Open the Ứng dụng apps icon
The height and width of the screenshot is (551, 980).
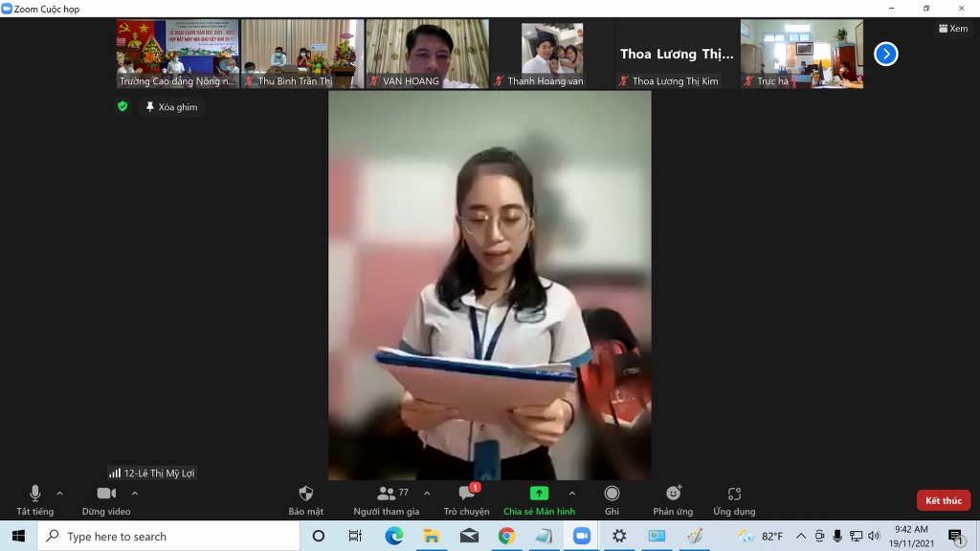pos(734,495)
